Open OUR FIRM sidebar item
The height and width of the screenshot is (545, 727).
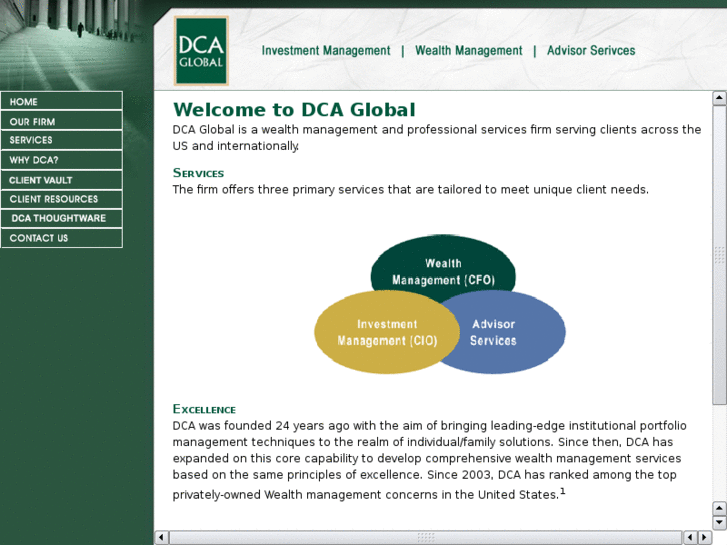pyautogui.click(x=62, y=121)
